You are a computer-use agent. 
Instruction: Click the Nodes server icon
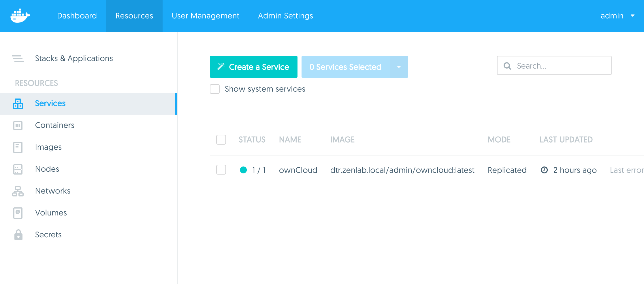click(x=18, y=169)
